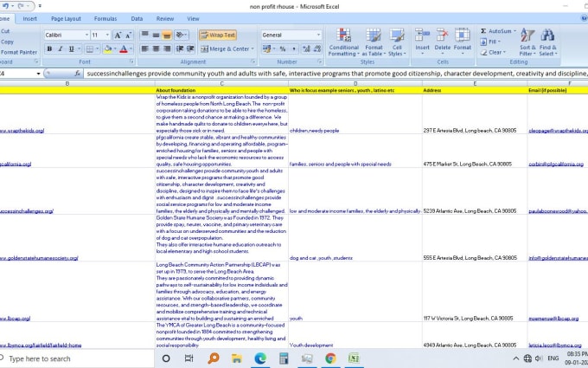588x368 pixels.
Task: Expand the Underline style dropdown arrow
Action: 79,48
